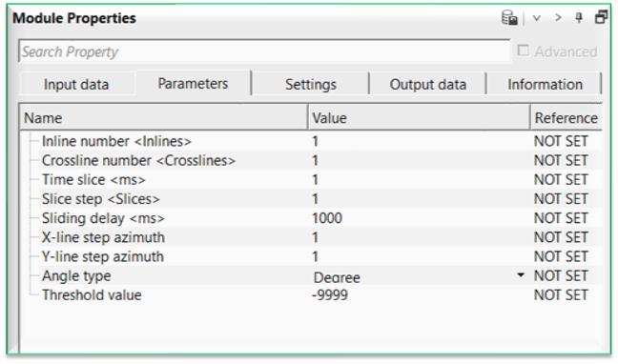Screen dimensions: 618x364
Task: Select the Angle type row
Action: pos(311,275)
